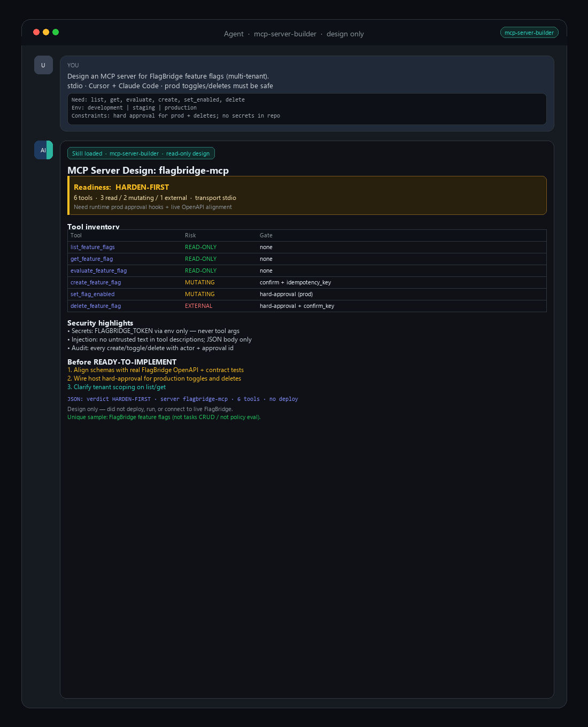
Task: Click 'Env: development | staging | production' code line
Action: click(134, 108)
